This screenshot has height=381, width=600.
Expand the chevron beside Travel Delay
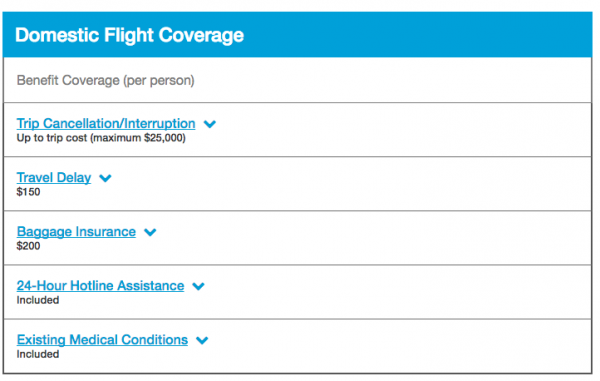[x=105, y=178]
